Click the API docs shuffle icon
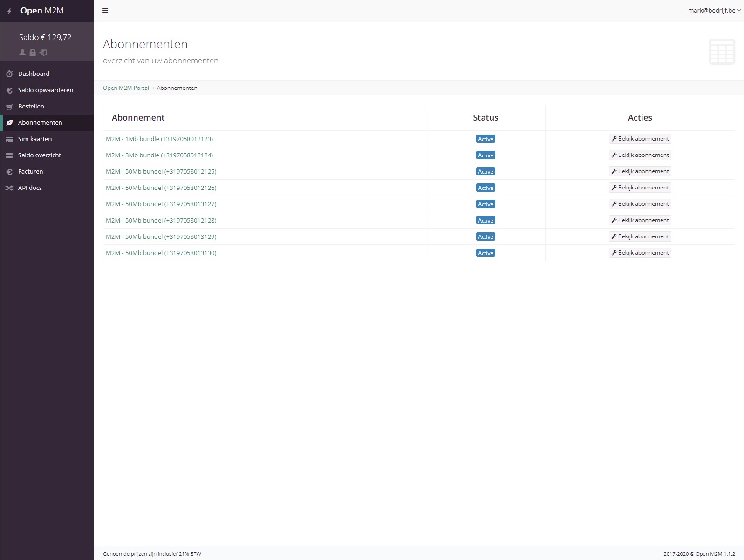Screen dimensions: 744x560 tap(9, 188)
